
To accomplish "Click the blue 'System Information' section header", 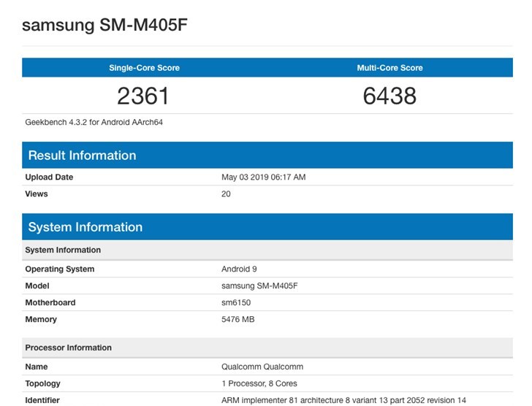I will click(267, 226).
